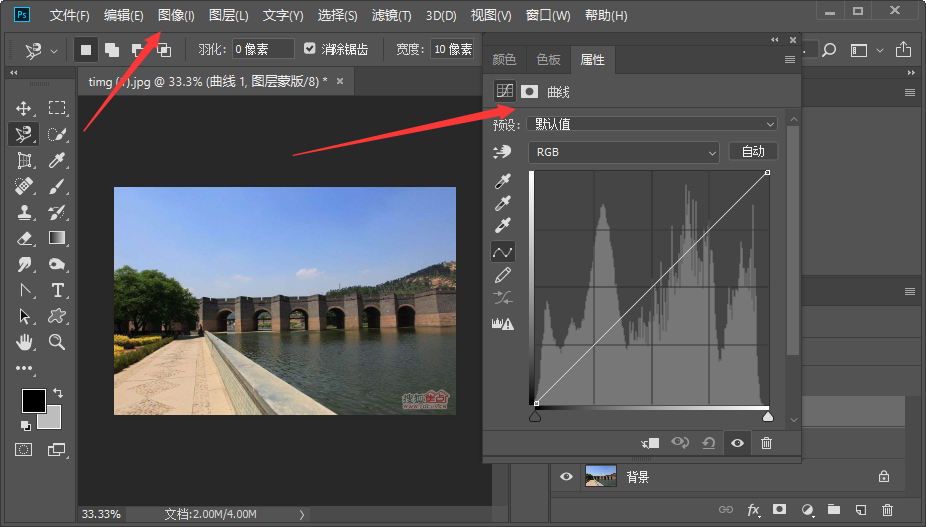Toggle Quick Mask mode

[24, 450]
